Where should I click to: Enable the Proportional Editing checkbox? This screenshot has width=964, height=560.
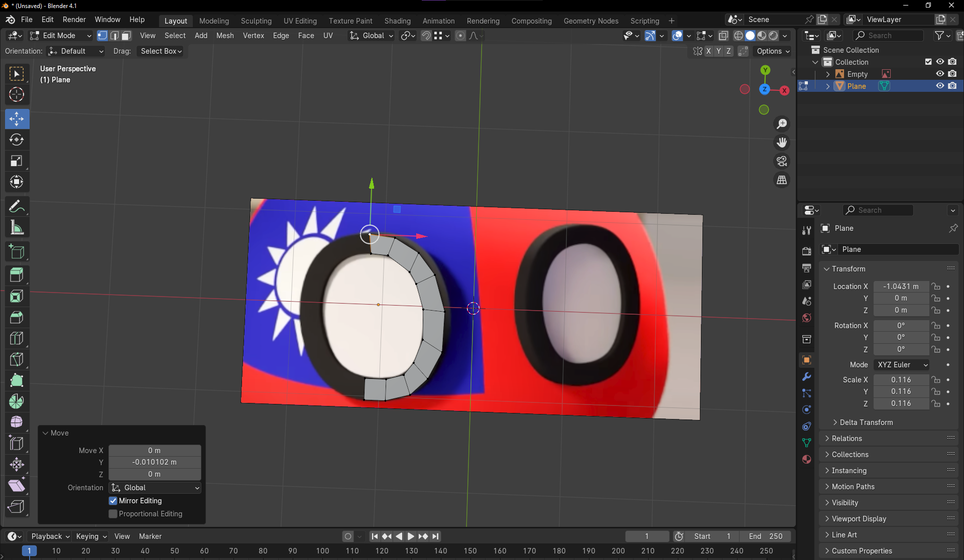pyautogui.click(x=113, y=514)
